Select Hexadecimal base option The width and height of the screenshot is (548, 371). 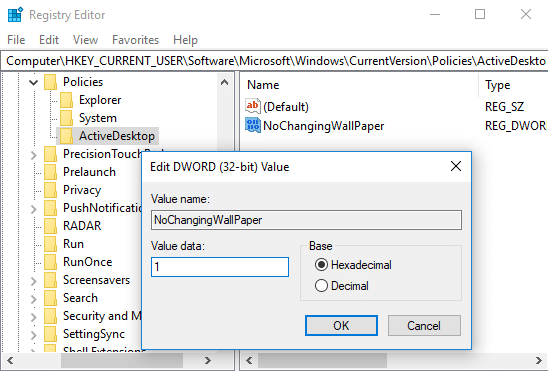point(353,265)
